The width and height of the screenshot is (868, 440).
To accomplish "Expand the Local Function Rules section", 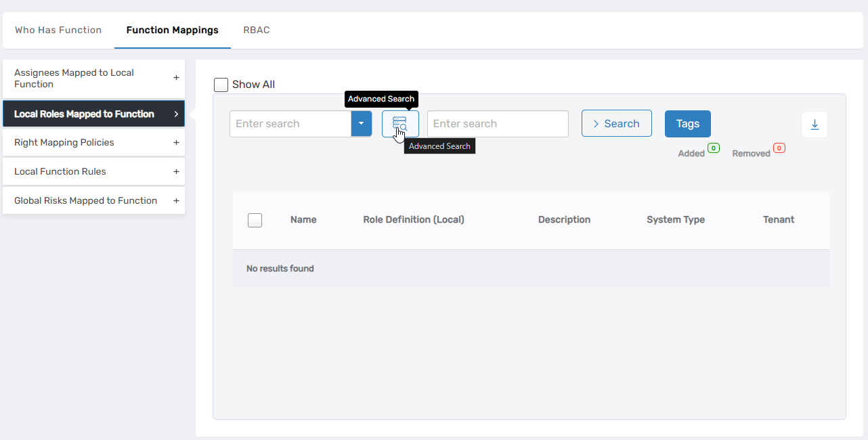I will click(x=176, y=171).
